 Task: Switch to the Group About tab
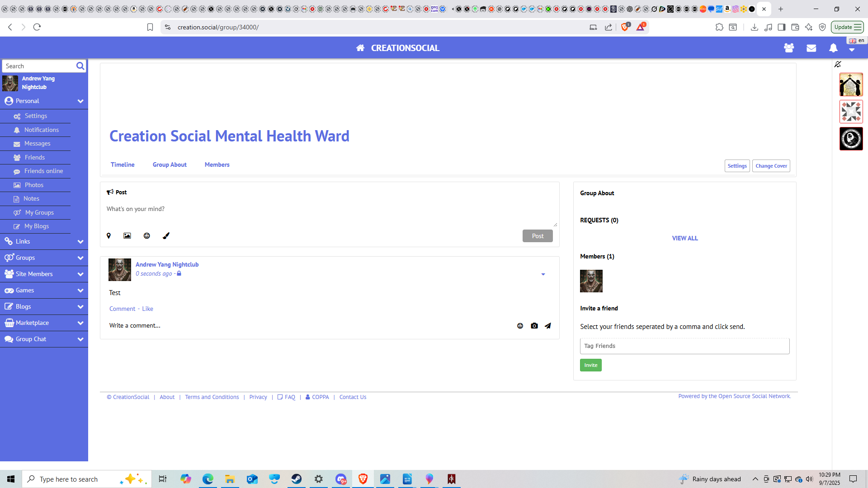(x=170, y=165)
